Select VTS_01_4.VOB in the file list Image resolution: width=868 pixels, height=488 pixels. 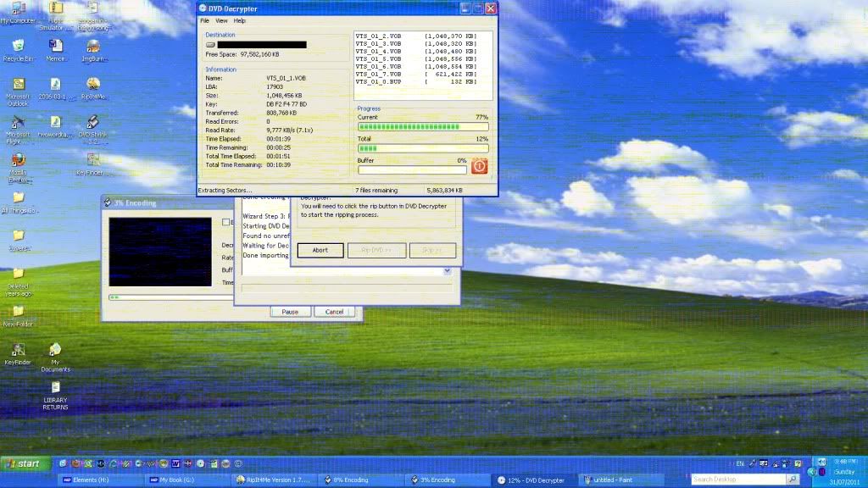416,51
